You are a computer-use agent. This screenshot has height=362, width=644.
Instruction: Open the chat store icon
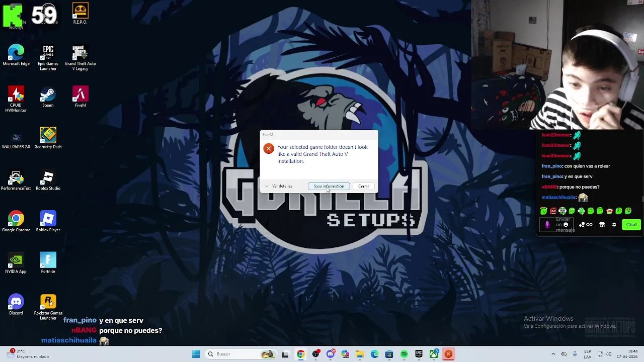point(602,225)
